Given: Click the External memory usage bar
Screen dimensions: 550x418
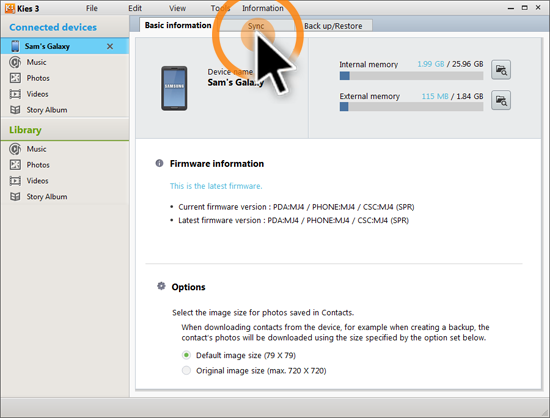Looking at the screenshot, I should click(411, 107).
